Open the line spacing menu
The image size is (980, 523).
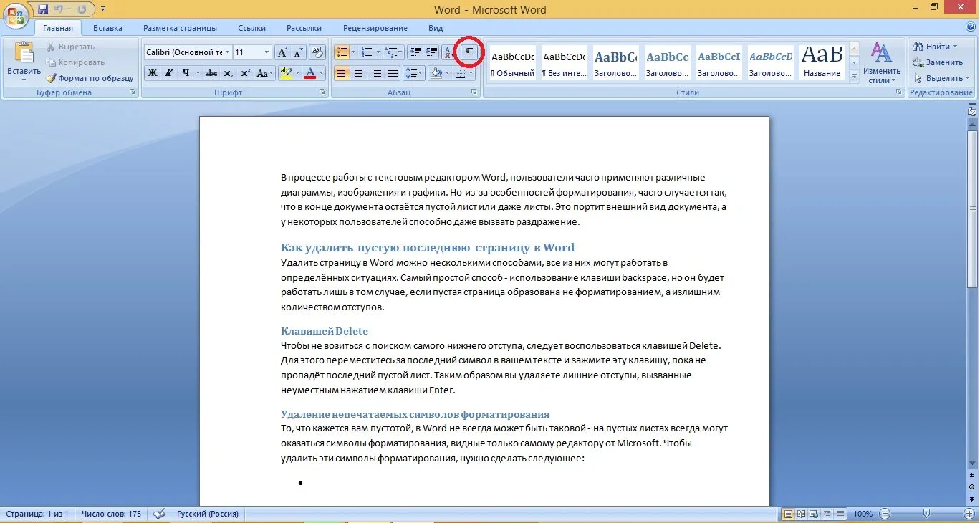coord(413,73)
